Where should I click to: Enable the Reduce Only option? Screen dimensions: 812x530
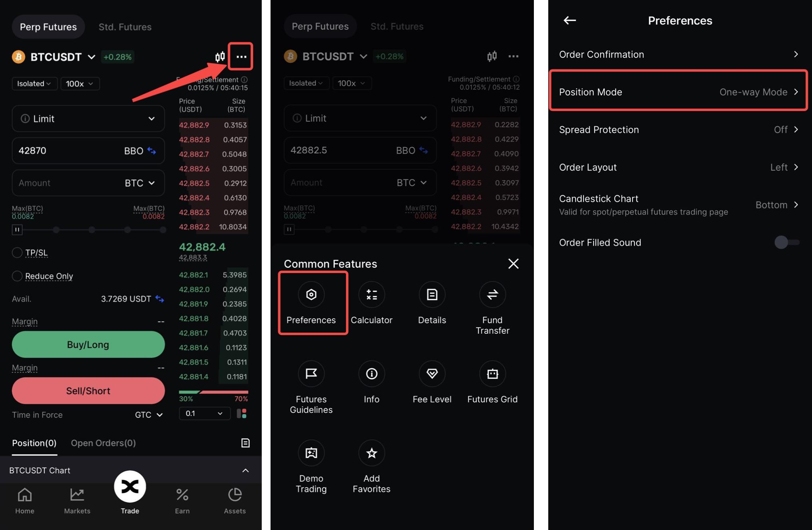click(17, 276)
